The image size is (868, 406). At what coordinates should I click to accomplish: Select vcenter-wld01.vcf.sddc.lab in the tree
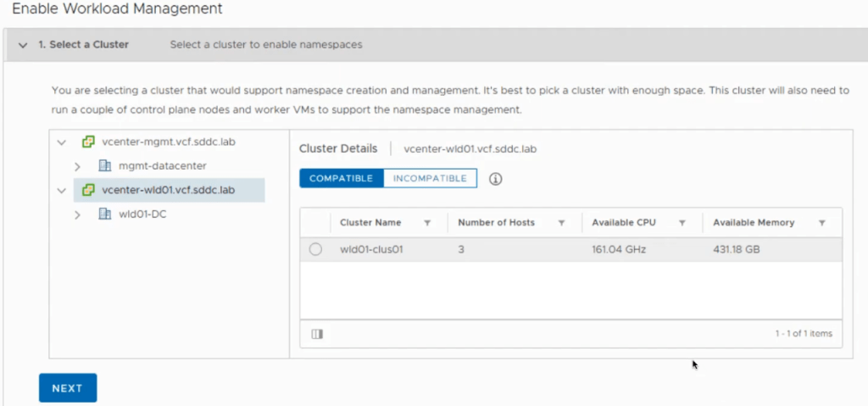tap(168, 191)
